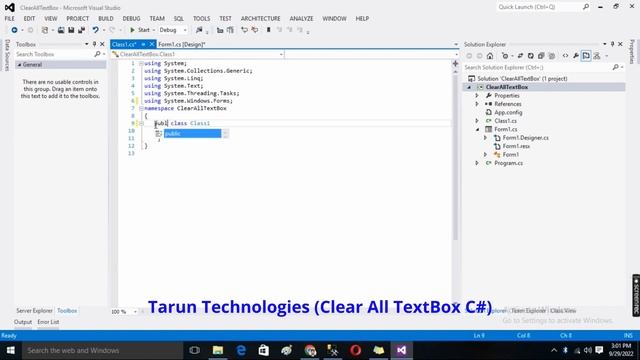
Task: Expand the Class1.cs node in Solution Explorer
Action: point(477,121)
